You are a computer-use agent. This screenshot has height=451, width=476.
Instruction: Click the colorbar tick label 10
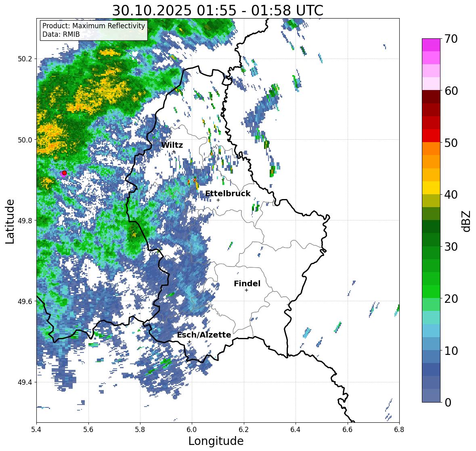pyautogui.click(x=451, y=350)
